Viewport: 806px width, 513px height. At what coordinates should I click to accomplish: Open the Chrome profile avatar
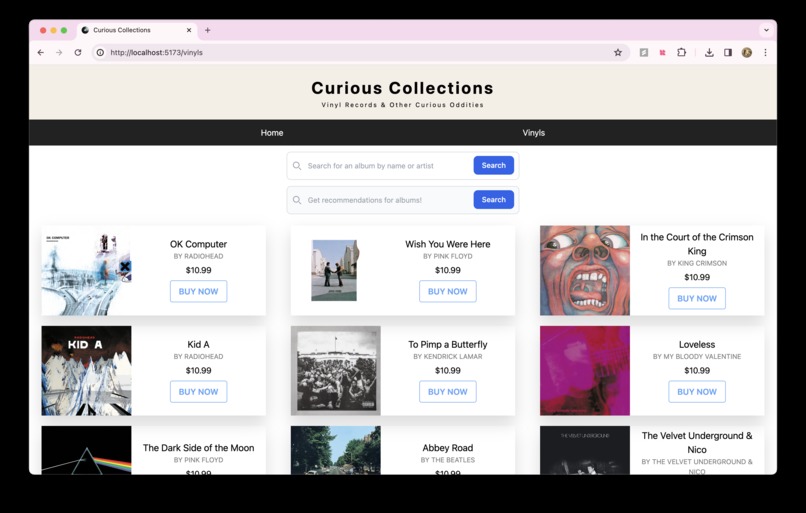tap(747, 52)
